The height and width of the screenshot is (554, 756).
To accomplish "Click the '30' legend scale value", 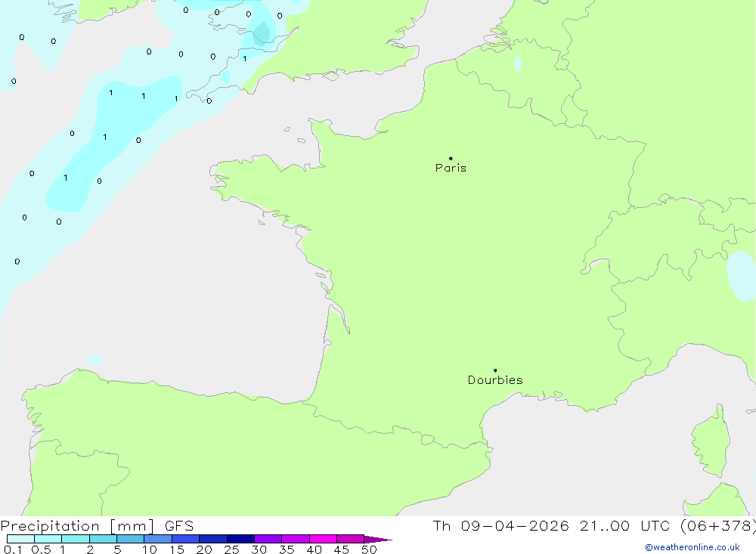I will coord(259,549).
